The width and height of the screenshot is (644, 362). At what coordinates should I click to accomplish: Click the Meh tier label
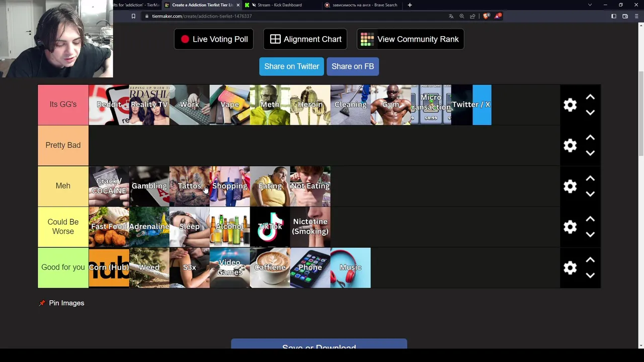63,186
